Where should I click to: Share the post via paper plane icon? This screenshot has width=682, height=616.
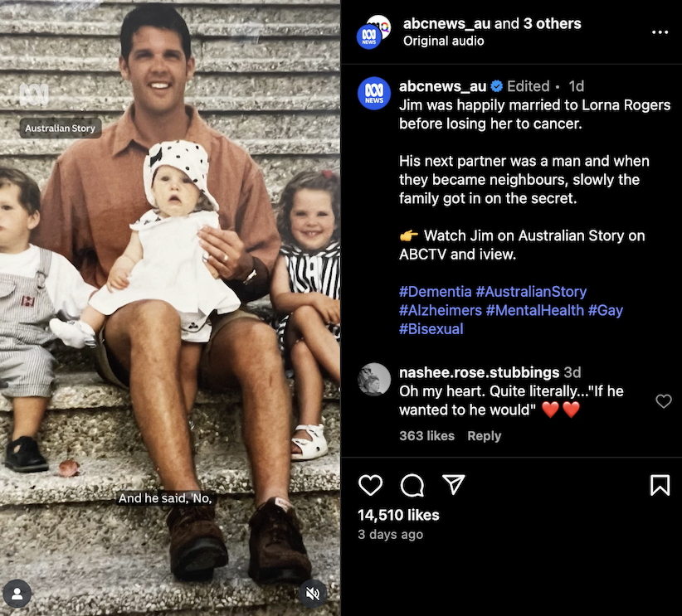pyautogui.click(x=454, y=484)
